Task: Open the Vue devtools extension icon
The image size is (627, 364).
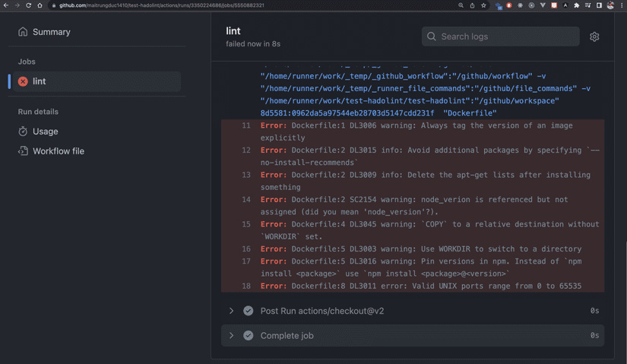Action: click(x=543, y=5)
